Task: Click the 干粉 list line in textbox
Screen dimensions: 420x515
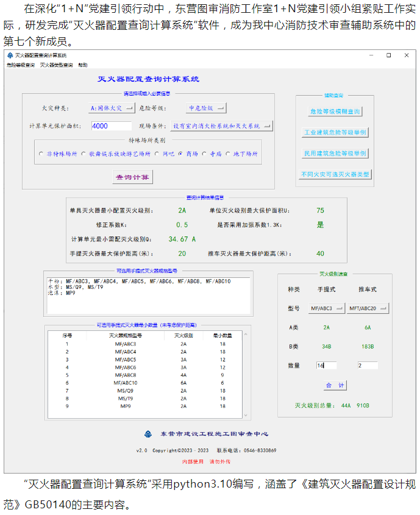Action: pos(139,281)
